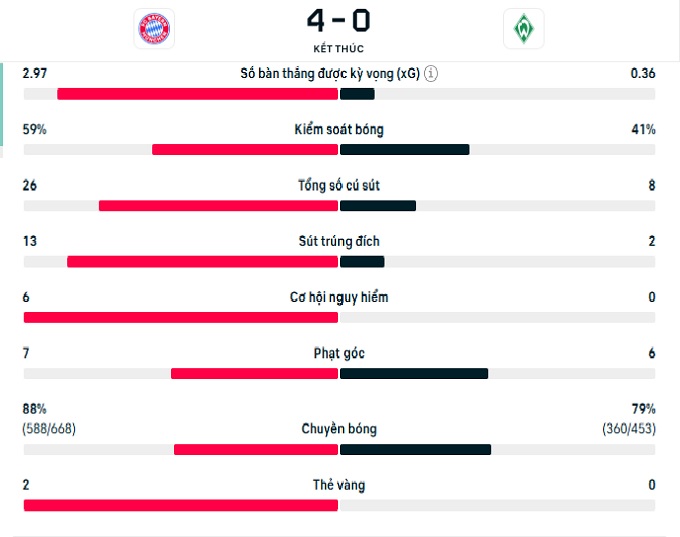Select the Cơ hội nguy hiểm label
This screenshot has height=537, width=680.
point(339,297)
